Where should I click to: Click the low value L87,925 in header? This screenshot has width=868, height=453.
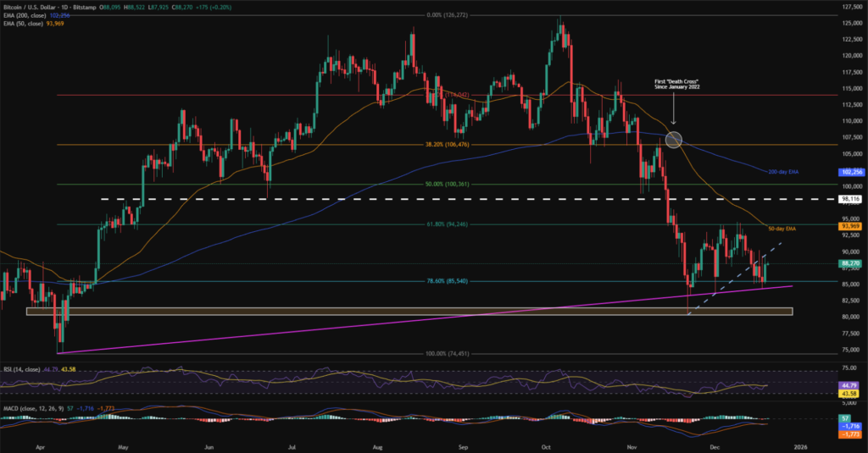(x=159, y=8)
